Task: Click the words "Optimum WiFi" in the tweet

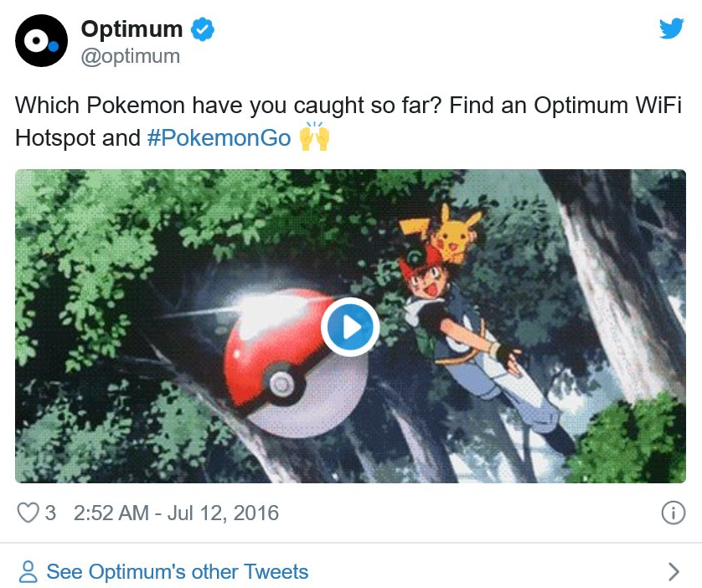Action: click(607, 106)
